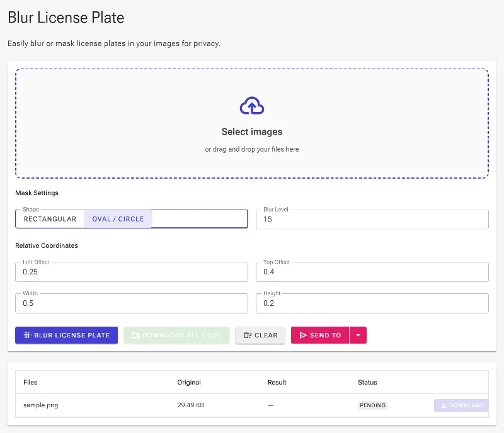Click the cloud upload icon

252,106
